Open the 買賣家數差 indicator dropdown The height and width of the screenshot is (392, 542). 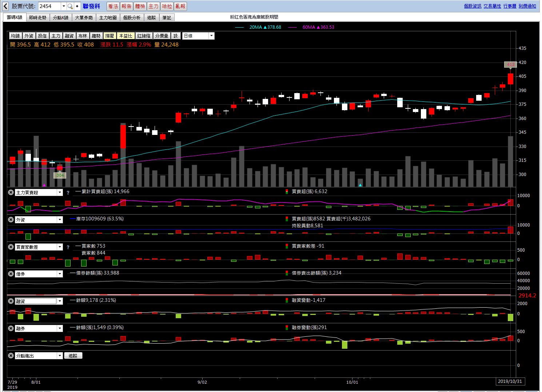pos(60,247)
